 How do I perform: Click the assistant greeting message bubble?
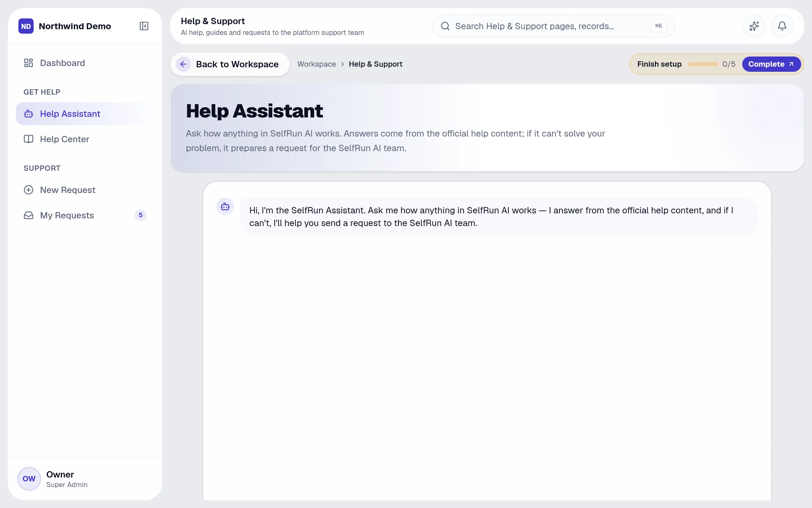pyautogui.click(x=499, y=217)
